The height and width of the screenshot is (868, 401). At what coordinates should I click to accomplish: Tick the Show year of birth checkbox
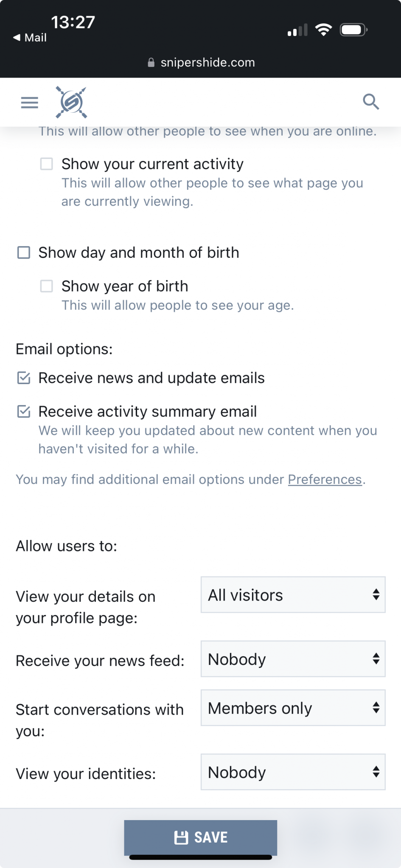[47, 286]
